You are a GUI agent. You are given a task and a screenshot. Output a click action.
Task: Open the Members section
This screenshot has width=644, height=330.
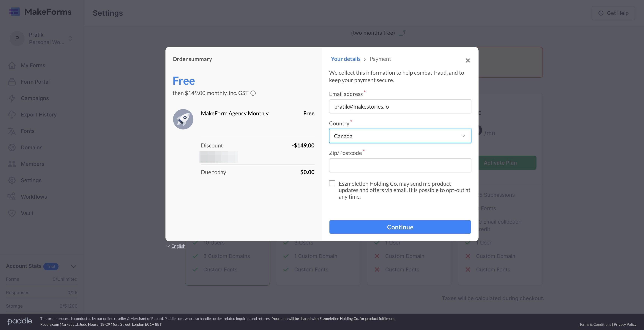point(32,164)
